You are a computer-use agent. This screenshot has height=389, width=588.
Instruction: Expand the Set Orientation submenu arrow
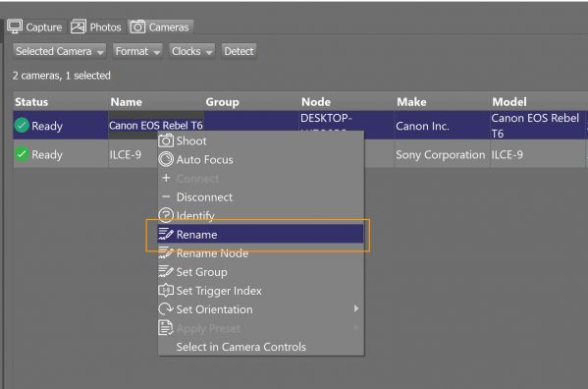coord(356,308)
